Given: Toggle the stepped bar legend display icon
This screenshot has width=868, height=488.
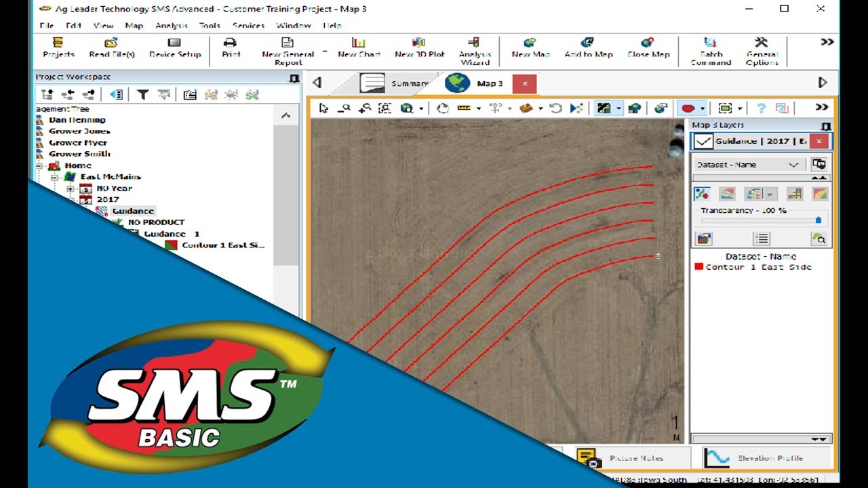Looking at the screenshot, I should tap(795, 195).
